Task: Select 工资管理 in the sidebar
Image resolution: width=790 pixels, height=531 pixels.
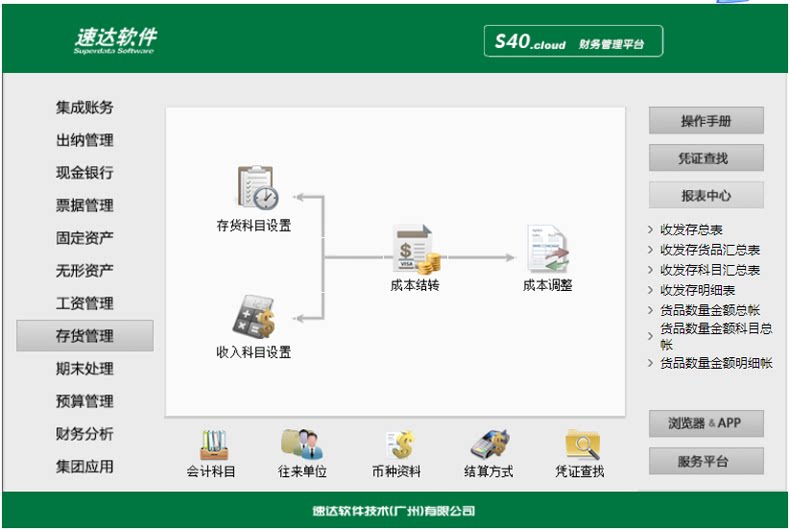Action: point(85,303)
